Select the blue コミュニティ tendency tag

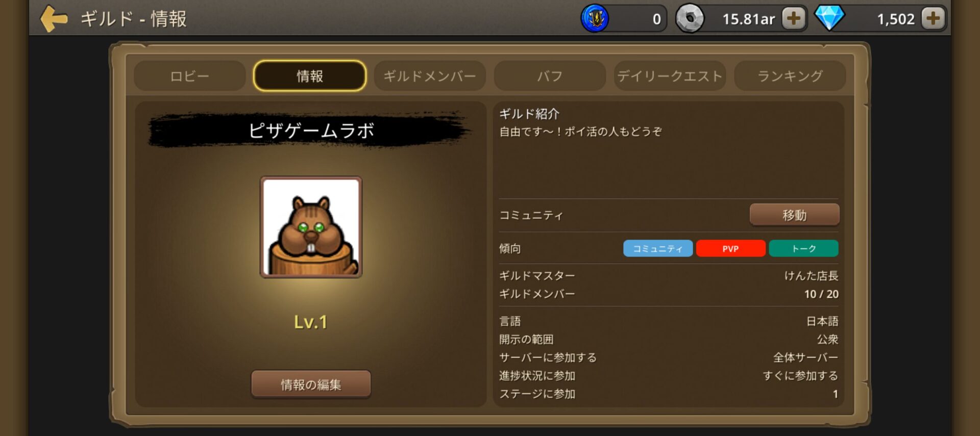click(x=658, y=248)
